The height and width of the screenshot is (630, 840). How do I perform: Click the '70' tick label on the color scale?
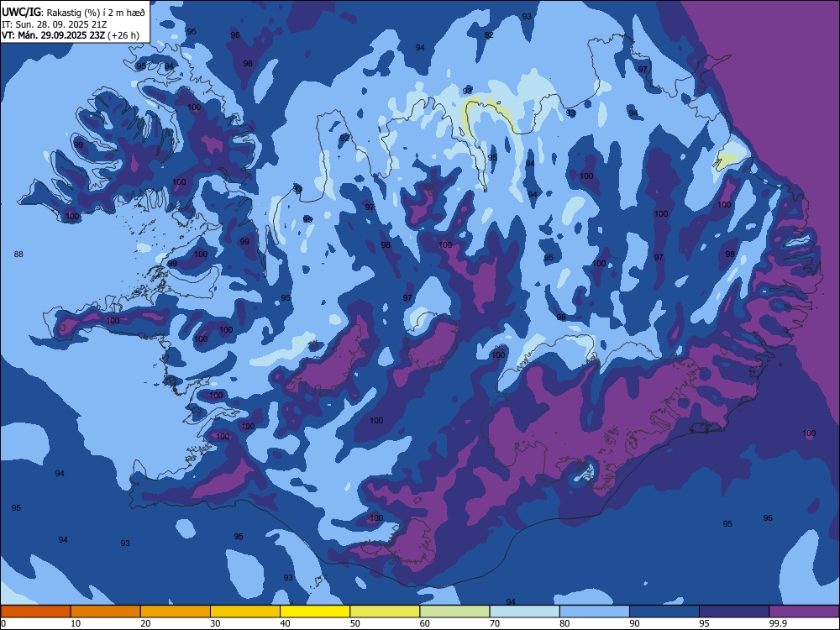[x=495, y=623]
